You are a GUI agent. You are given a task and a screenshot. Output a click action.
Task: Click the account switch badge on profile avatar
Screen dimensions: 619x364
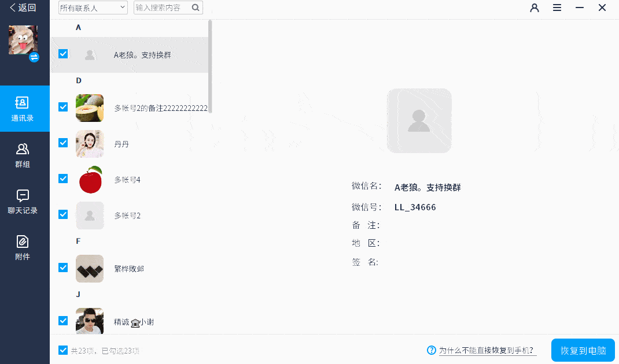click(x=34, y=57)
